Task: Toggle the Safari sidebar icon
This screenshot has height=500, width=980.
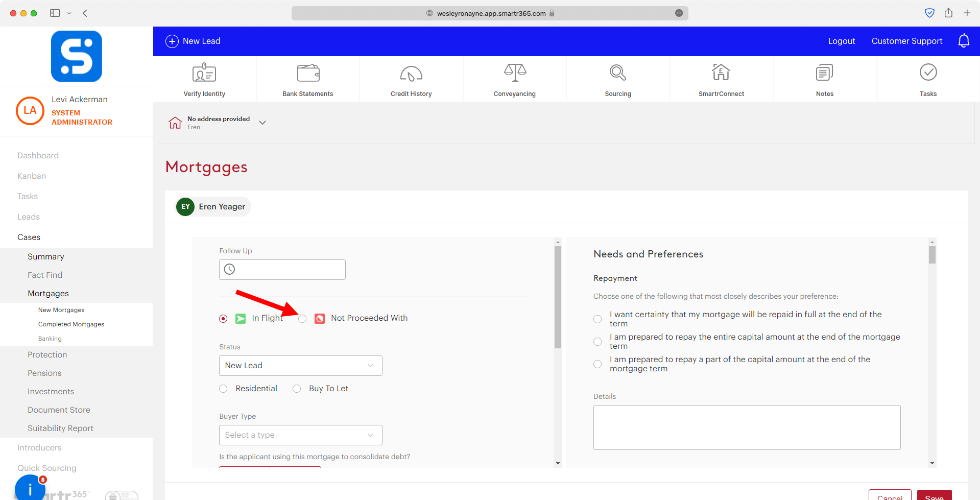Action: point(55,13)
